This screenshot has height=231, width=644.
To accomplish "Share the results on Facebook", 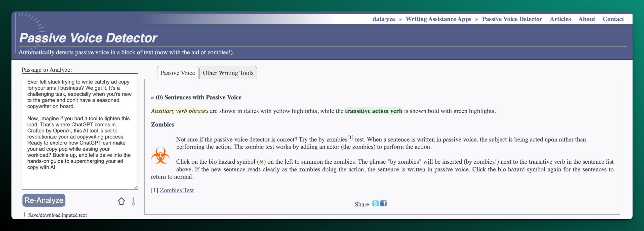I will [383, 204].
